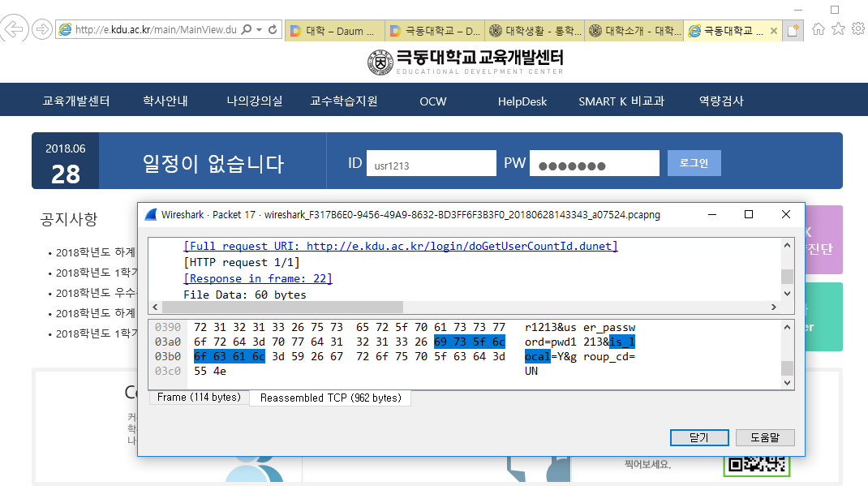The image size is (868, 486).
Task: Select the 'File Data: 60 bytes' line
Action: [245, 295]
